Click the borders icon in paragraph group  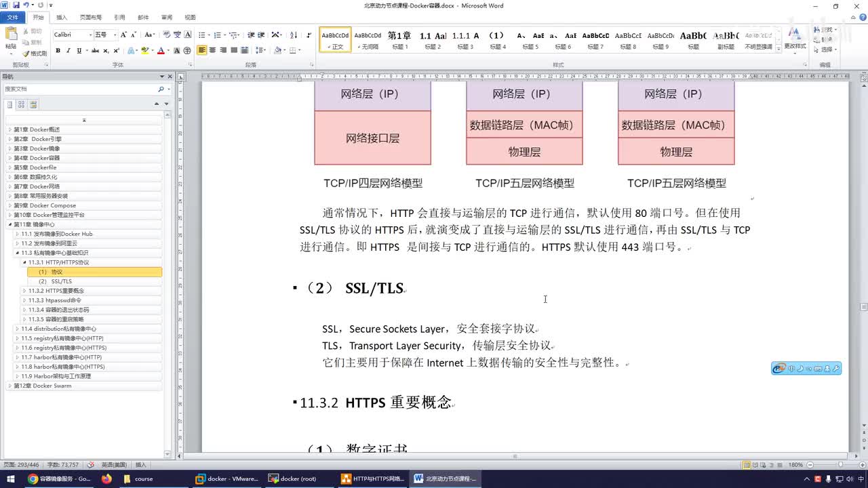(292, 51)
